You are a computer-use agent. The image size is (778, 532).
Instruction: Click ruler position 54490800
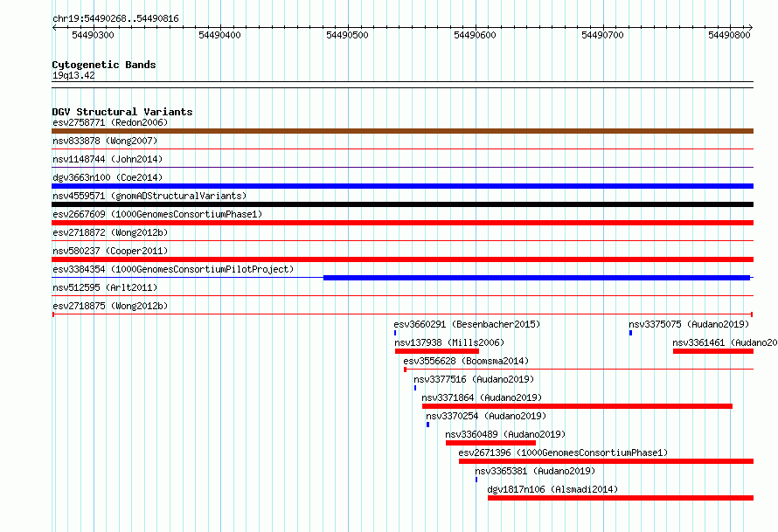click(x=729, y=35)
